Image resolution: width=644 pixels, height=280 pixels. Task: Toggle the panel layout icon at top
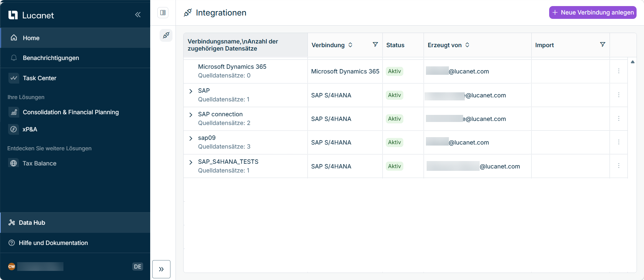(x=163, y=13)
